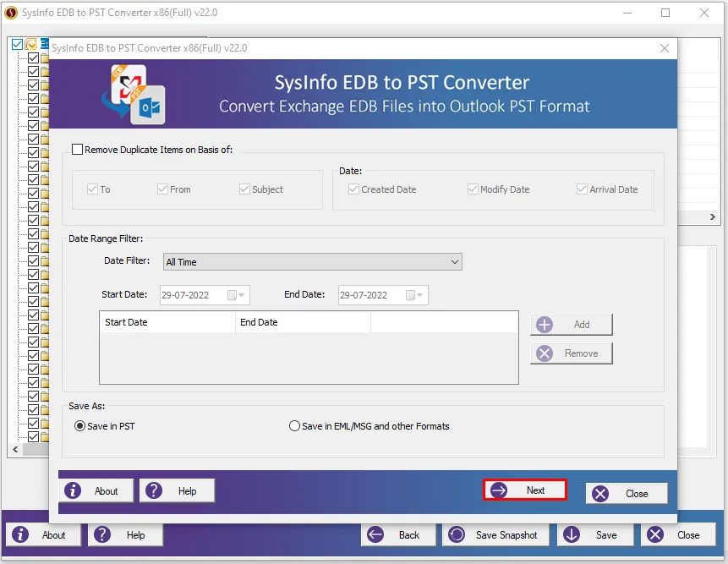
Task: Click the plus icon on Add button
Action: [545, 325]
